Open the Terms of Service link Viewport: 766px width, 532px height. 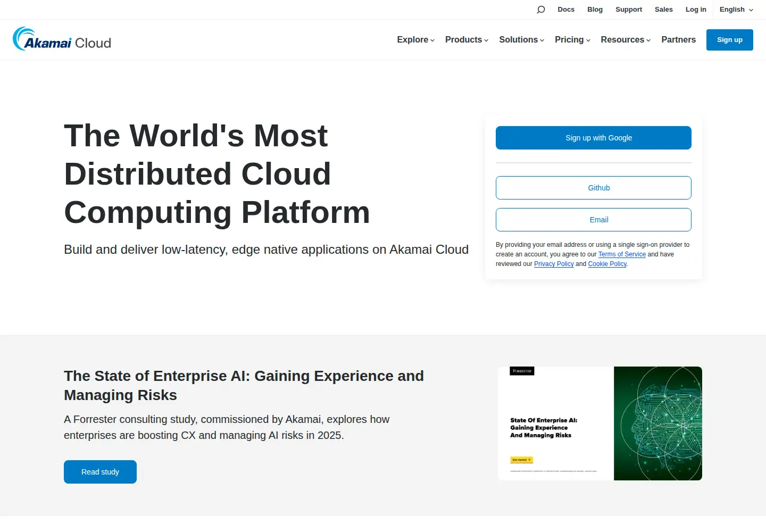pos(622,254)
